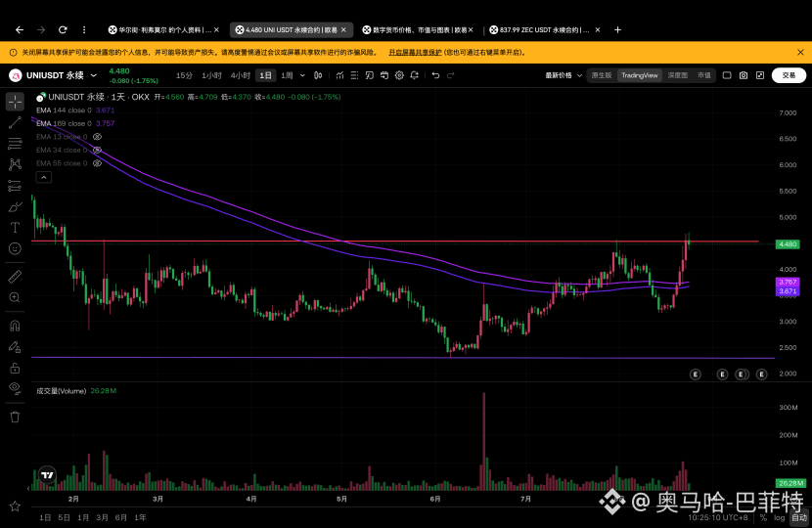Set range to 1 year

click(x=140, y=517)
